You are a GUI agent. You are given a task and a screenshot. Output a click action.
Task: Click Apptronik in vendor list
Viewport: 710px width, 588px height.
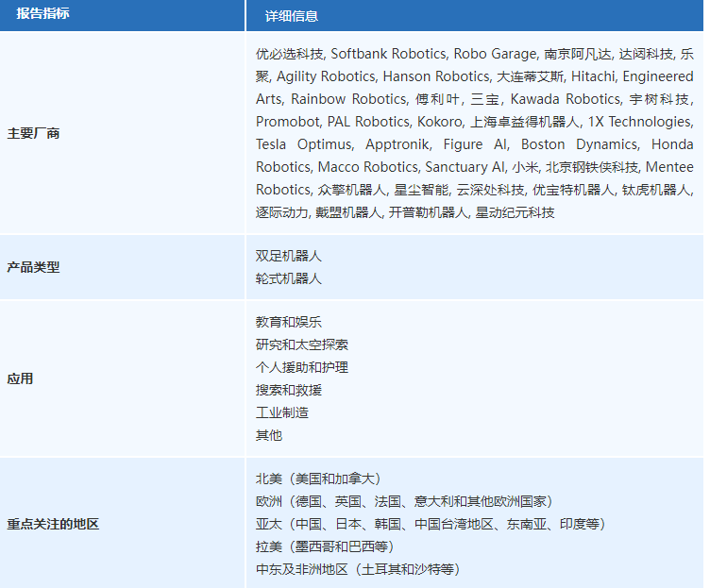click(397, 144)
